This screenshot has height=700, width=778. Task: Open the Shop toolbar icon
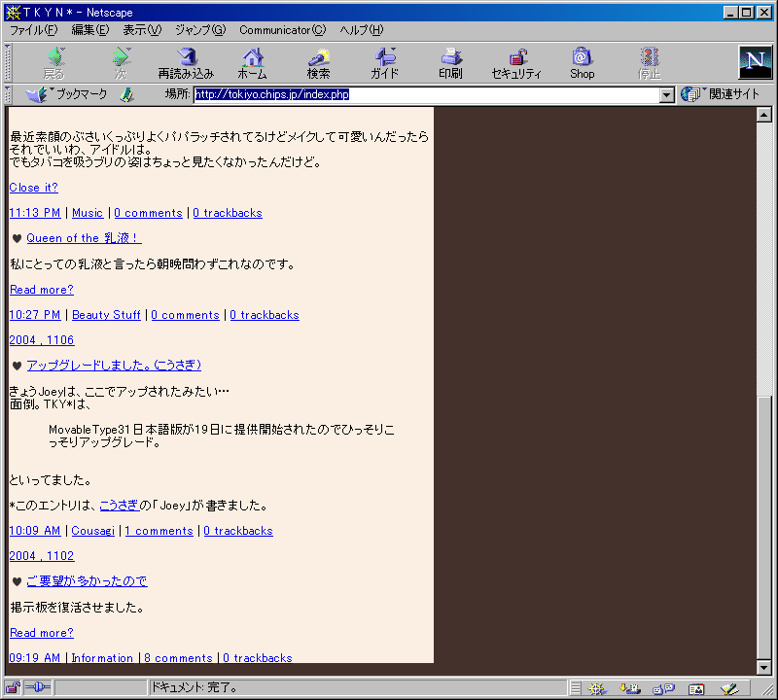point(582,63)
